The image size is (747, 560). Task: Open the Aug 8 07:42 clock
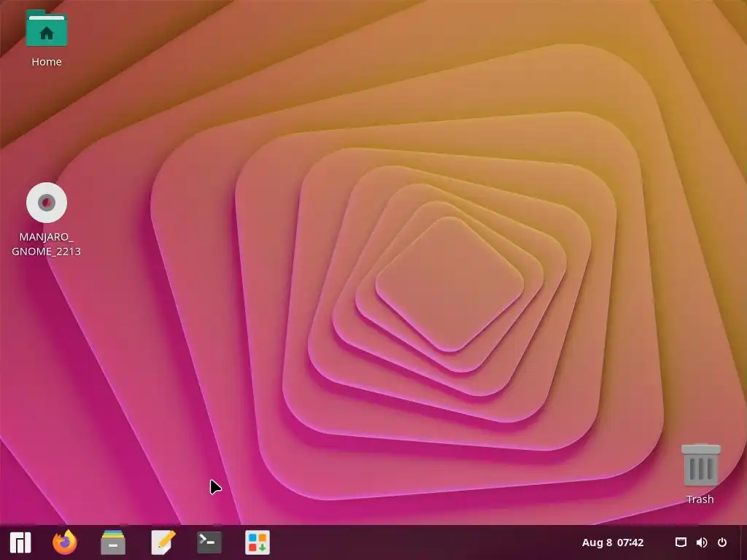tap(613, 542)
